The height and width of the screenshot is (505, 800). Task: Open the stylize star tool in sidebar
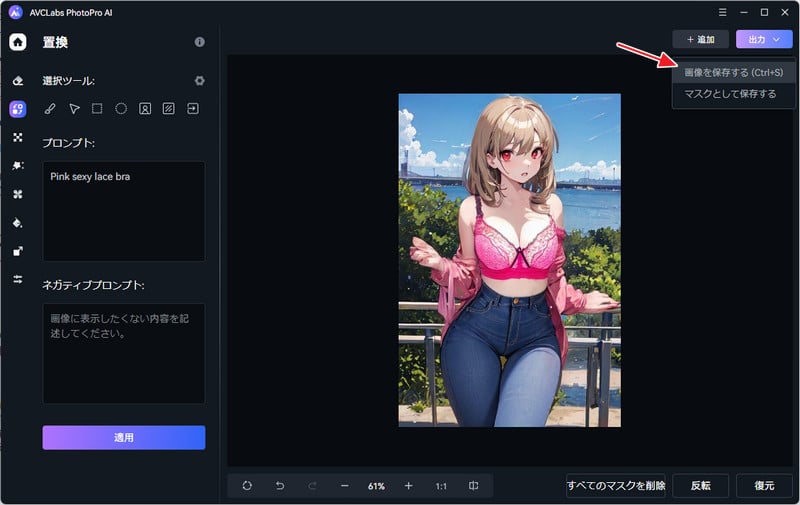coord(18,165)
